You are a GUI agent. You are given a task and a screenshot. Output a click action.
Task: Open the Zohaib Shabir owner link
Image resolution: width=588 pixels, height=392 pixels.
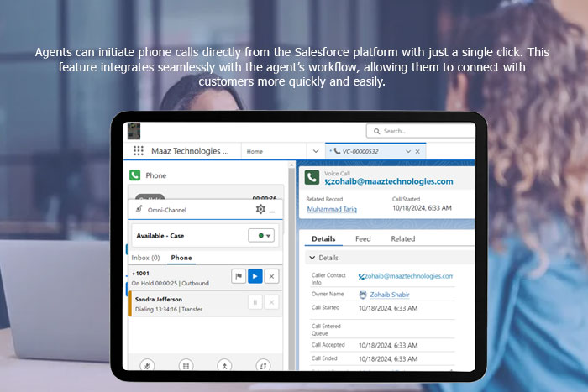coord(390,295)
